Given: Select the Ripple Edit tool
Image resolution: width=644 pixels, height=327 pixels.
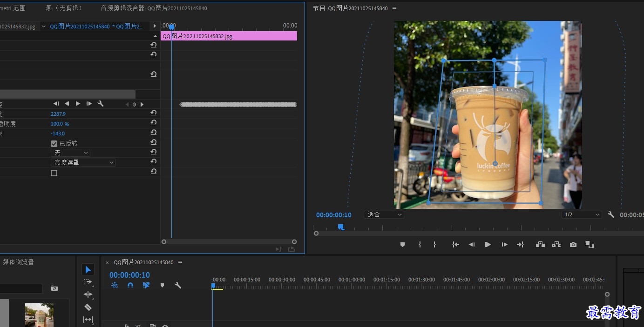Looking at the screenshot, I should pyautogui.click(x=88, y=294).
